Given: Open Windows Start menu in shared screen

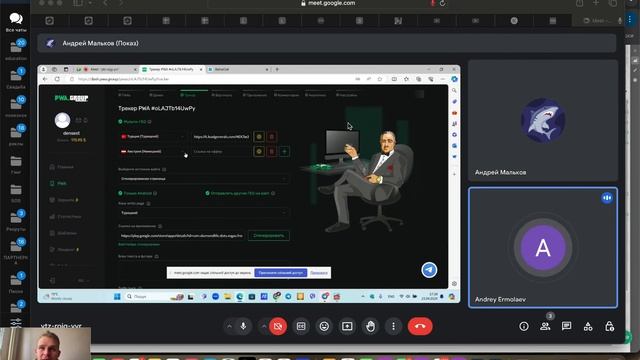Looking at the screenshot, I should 117,297.
